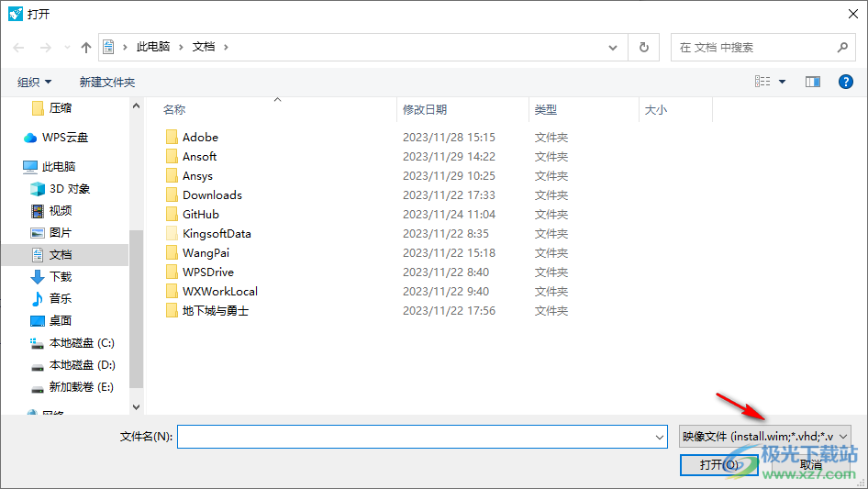Toggle the preview pane
This screenshot has width=868, height=489.
[813, 82]
